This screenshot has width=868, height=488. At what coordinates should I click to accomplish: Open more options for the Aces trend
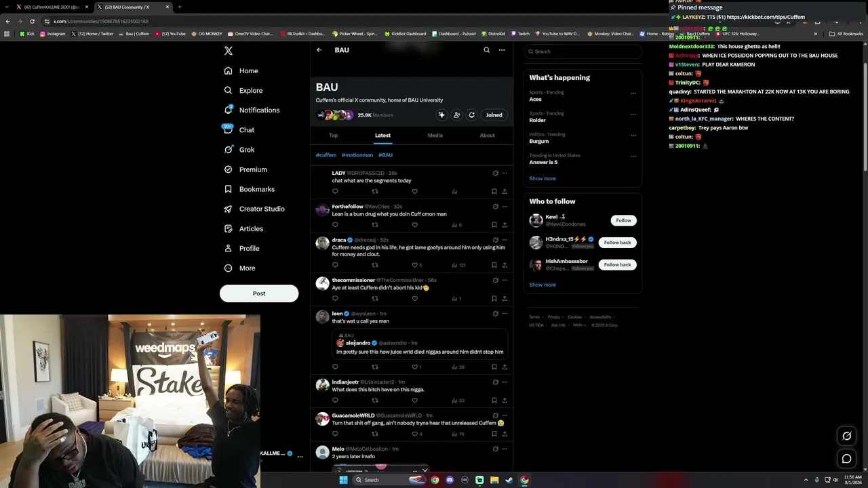[633, 94]
